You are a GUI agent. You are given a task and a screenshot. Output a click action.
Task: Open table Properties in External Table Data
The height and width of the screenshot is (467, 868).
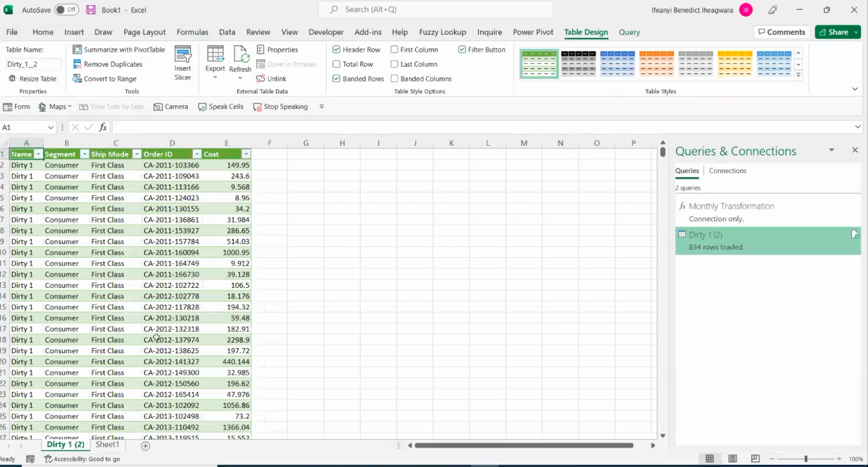(278, 49)
